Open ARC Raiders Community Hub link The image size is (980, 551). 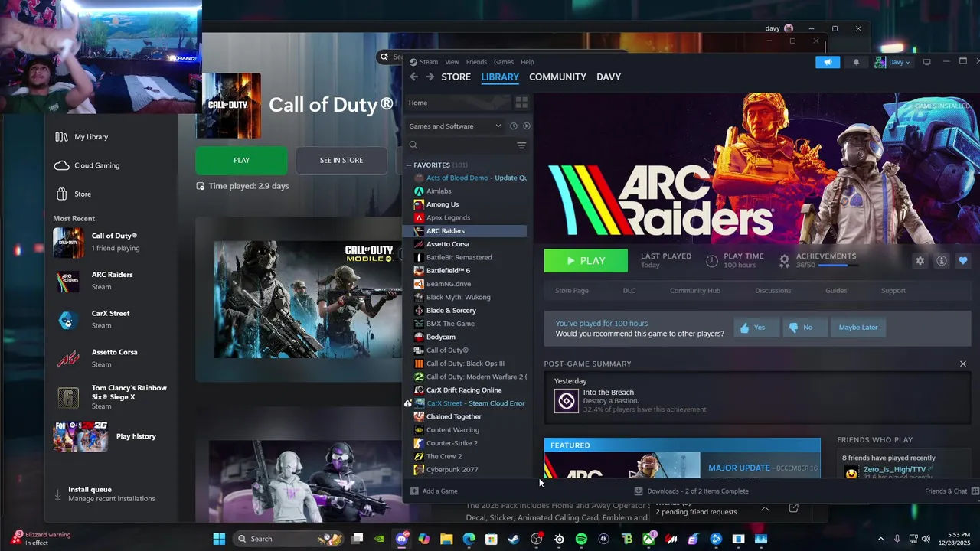point(695,291)
